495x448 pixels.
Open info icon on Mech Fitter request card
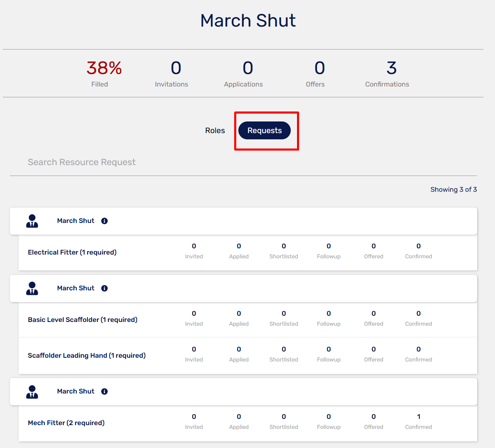[x=104, y=391]
